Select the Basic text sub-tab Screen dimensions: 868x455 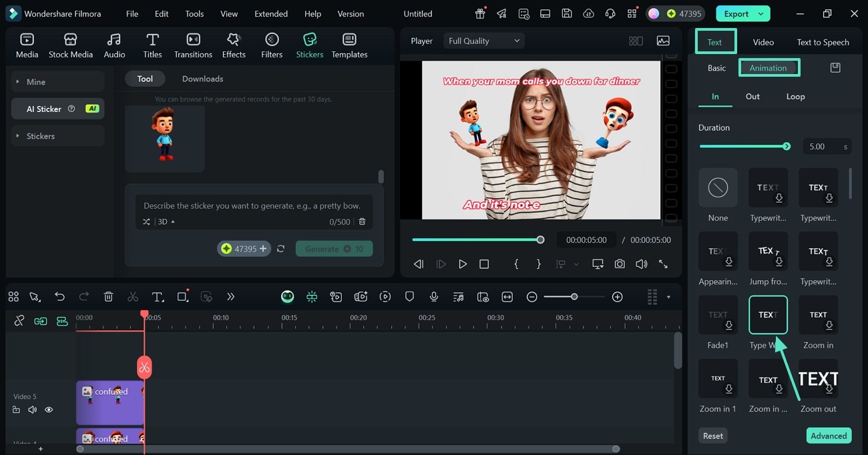pyautogui.click(x=716, y=67)
